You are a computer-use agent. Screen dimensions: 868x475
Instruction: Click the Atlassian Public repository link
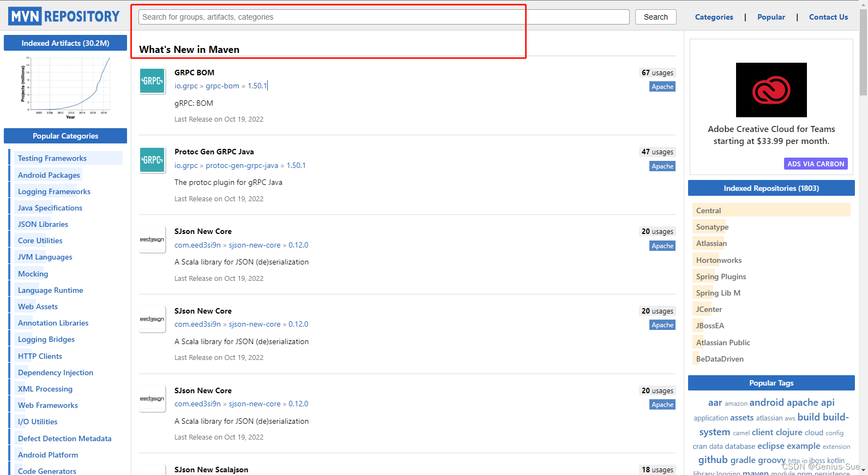(723, 342)
